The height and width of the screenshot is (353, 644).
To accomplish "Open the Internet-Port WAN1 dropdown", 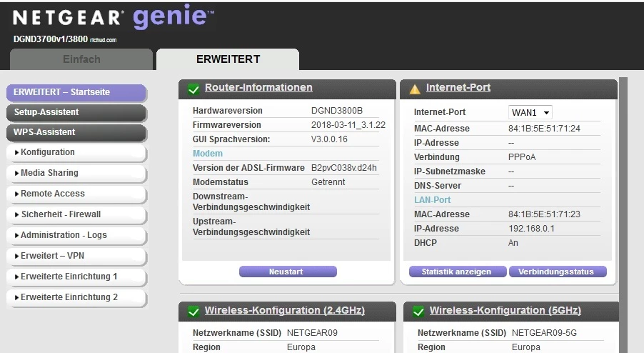I will coord(530,112).
